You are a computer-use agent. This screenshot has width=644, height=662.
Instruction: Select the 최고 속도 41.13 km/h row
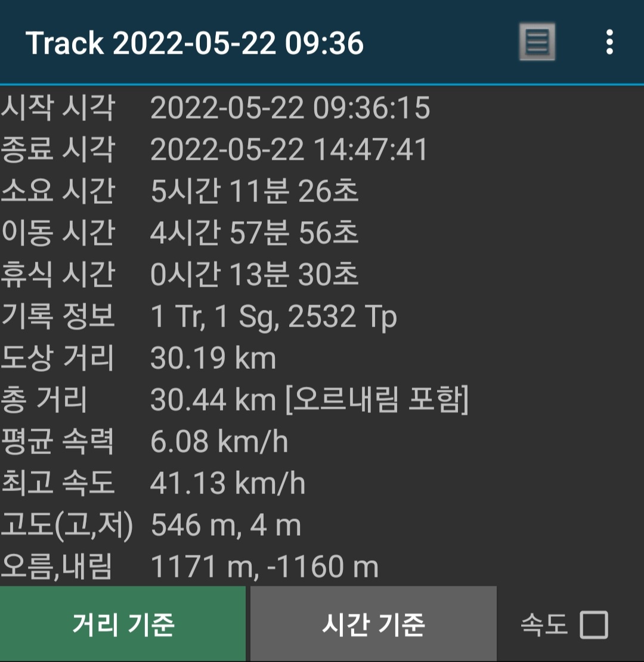[322, 483]
